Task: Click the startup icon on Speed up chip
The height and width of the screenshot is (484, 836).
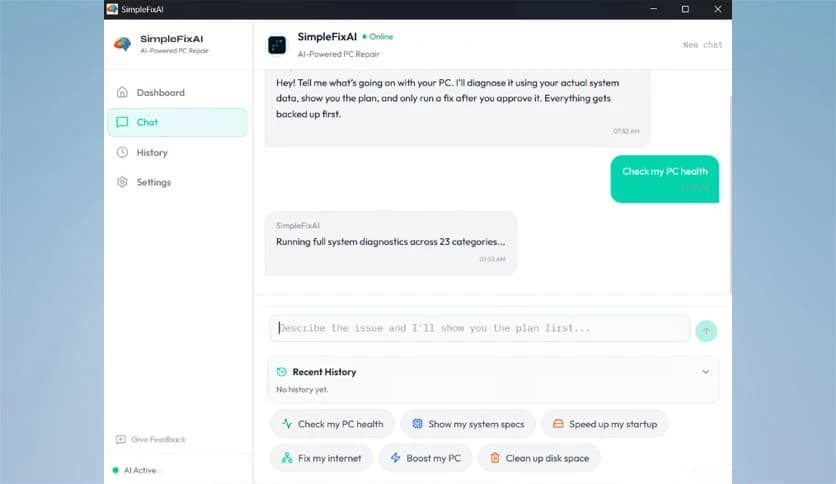Action: tap(558, 424)
